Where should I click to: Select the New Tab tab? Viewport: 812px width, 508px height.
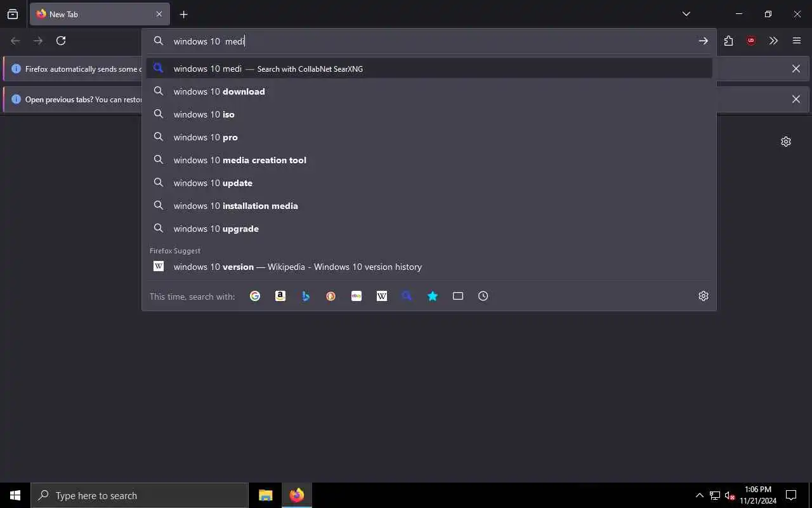click(x=99, y=14)
